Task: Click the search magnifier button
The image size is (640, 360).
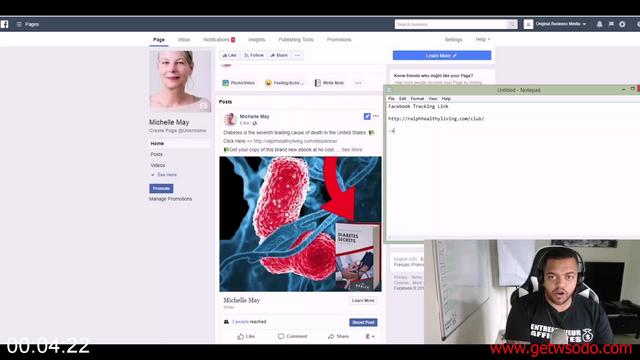Action: tap(512, 24)
